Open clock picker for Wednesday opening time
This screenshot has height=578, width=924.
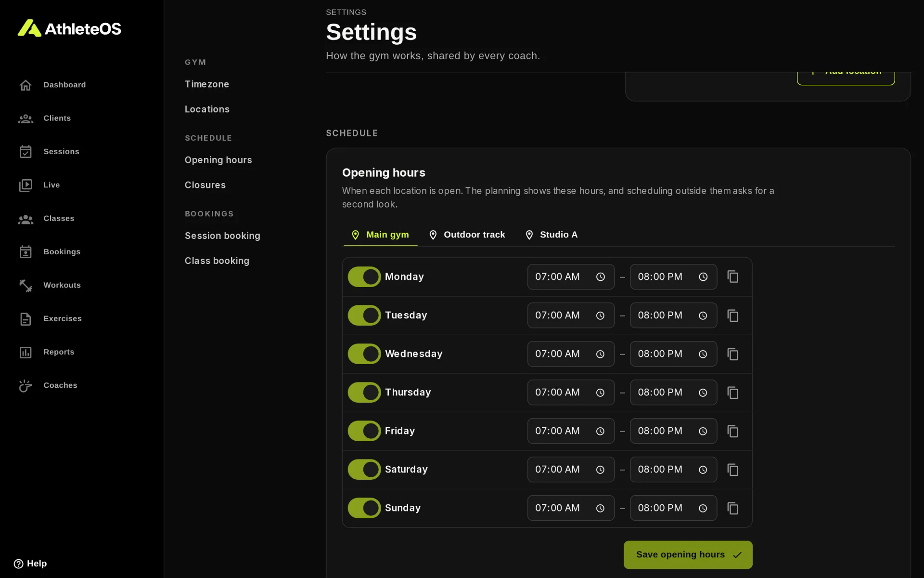600,354
